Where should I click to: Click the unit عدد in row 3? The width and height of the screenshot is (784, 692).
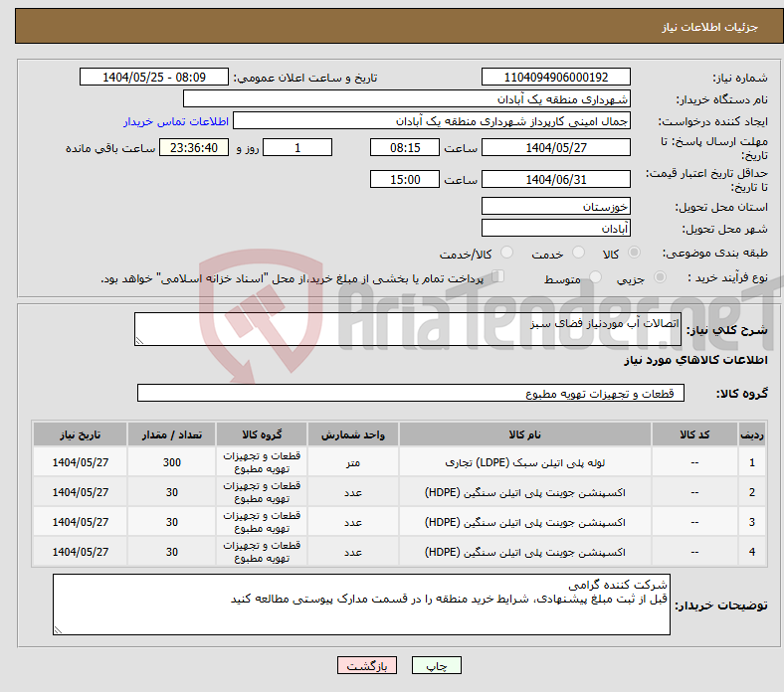(x=353, y=522)
